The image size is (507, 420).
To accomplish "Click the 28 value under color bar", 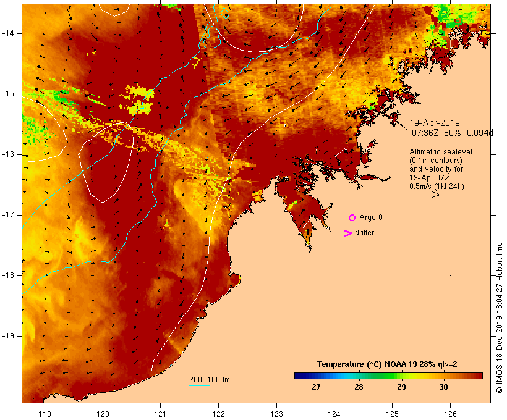I will tap(359, 387).
